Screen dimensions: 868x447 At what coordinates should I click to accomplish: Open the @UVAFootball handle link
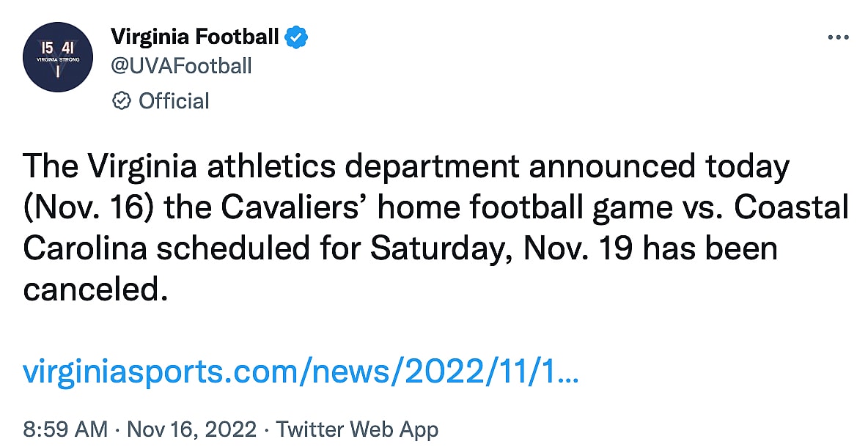180,66
